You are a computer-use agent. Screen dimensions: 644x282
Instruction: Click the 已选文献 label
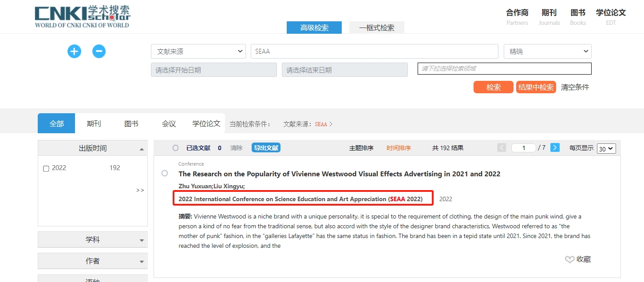coord(198,148)
